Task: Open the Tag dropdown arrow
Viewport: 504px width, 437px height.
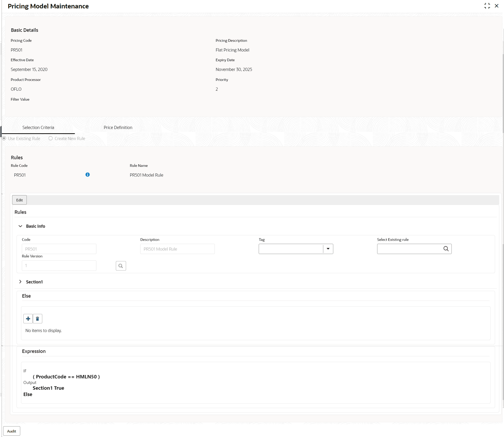Action: [x=328, y=249]
